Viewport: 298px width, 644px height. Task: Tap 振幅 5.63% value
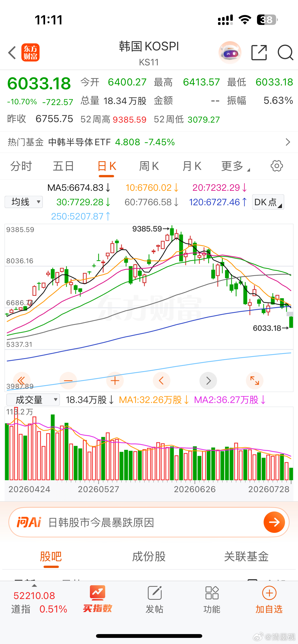[278, 100]
